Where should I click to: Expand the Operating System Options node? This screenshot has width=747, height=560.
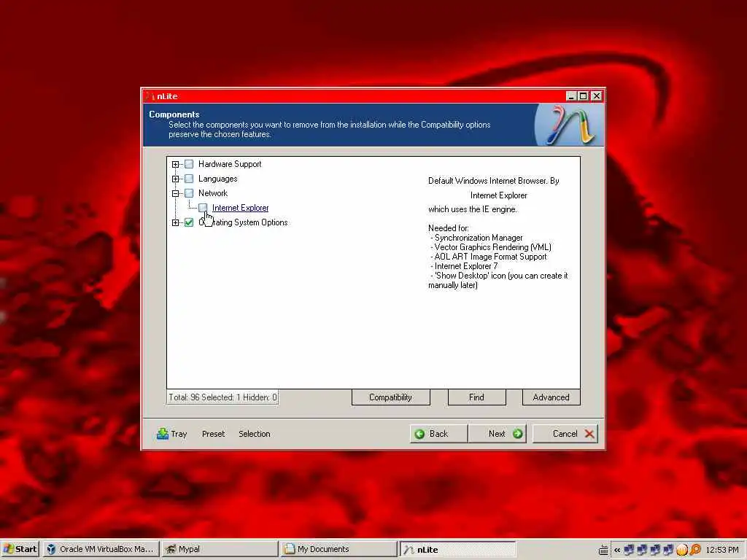click(175, 222)
